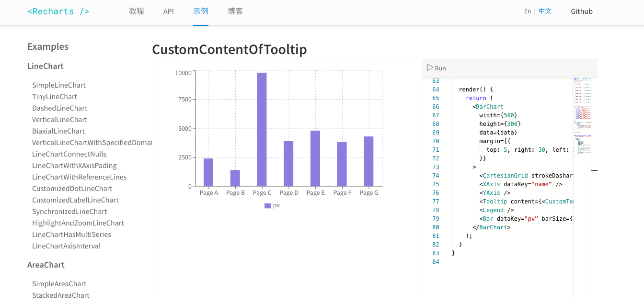Open TinyLineChart example
The image size is (644, 304).
pyautogui.click(x=55, y=97)
